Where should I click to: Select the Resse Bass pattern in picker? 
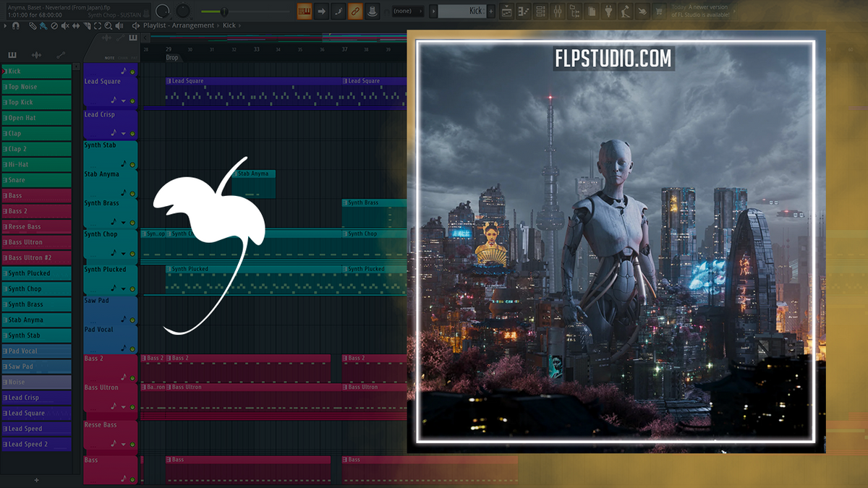pos(36,227)
